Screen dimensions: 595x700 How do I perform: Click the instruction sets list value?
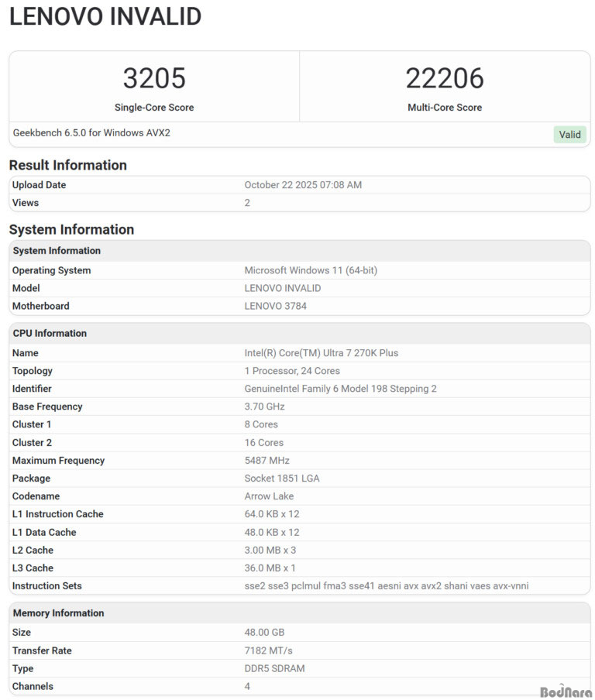point(386,586)
